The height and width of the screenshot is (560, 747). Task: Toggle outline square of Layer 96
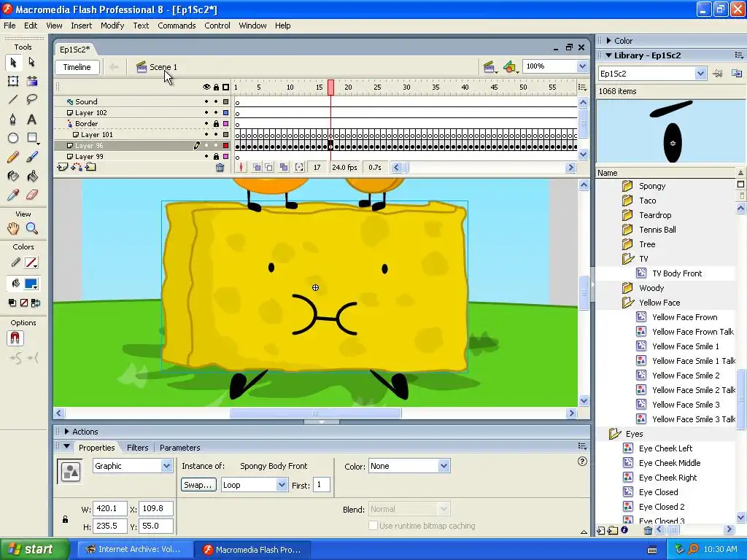(x=226, y=145)
